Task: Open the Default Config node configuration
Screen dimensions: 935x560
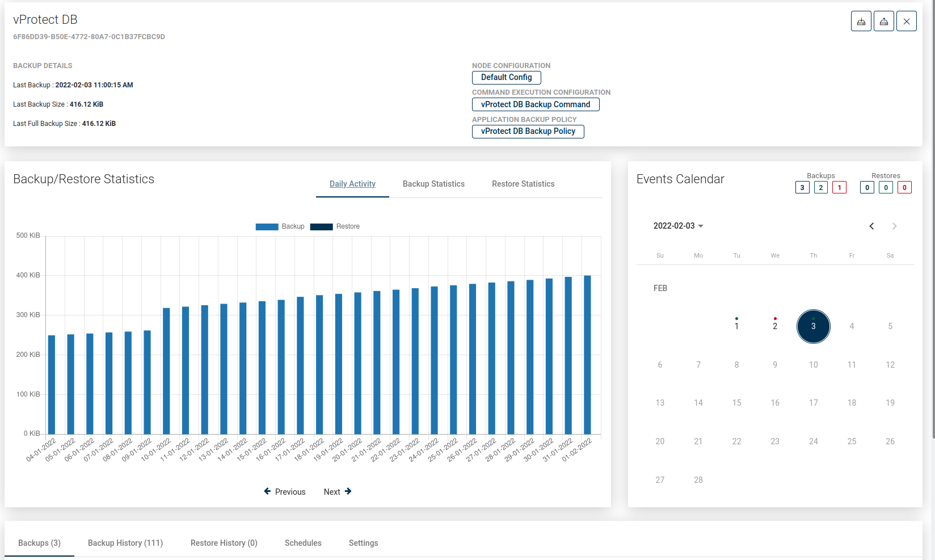Action: point(506,78)
